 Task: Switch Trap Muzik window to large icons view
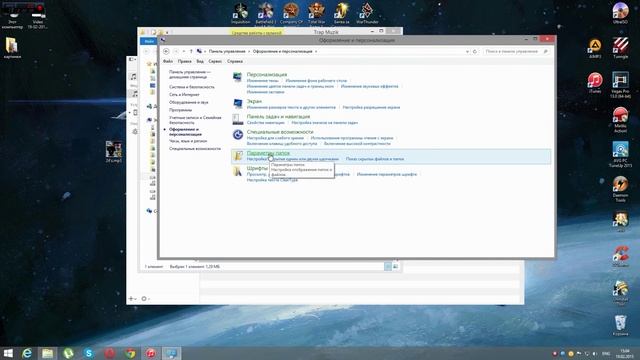[395, 267]
